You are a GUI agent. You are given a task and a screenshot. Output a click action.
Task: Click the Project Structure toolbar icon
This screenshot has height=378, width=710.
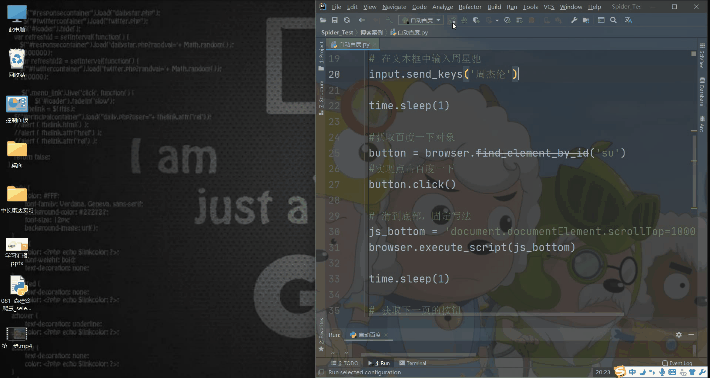tap(586, 20)
